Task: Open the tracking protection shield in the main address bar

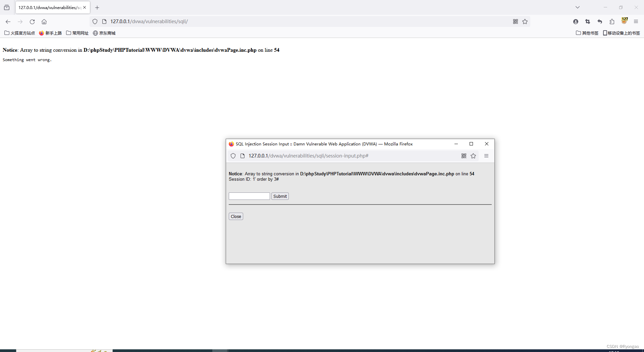Action: coord(95,21)
